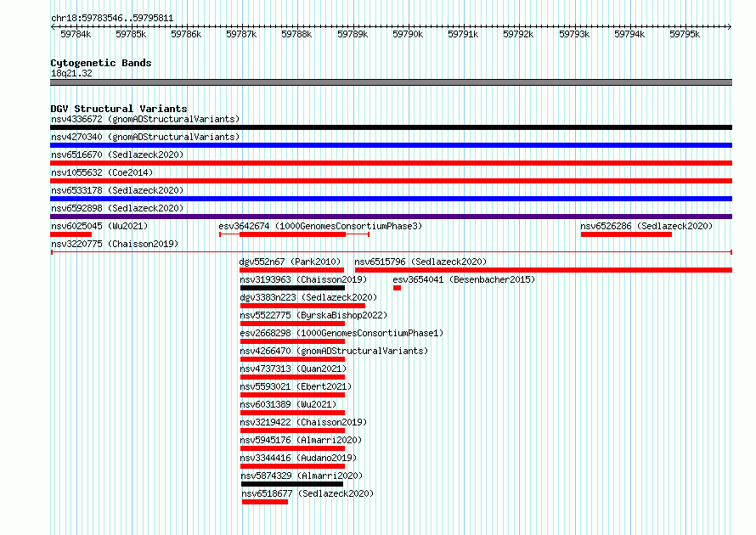Image resolution: width=756 pixels, height=535 pixels.
Task: Click the red bar under nsv4737313
Action: tap(293, 377)
